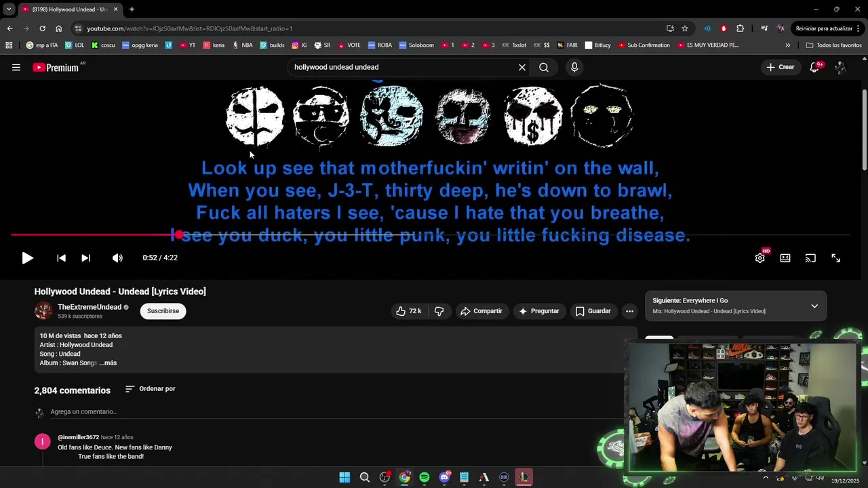Open League of Legends taskbar icon

coord(524,477)
